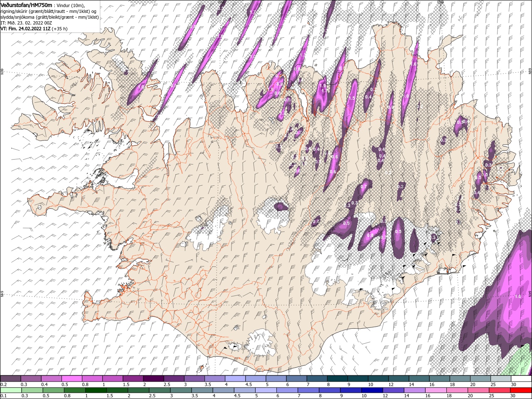Click the 12 swatch in the upper legend row
Viewport: 532px width, 399px height.
398,379
